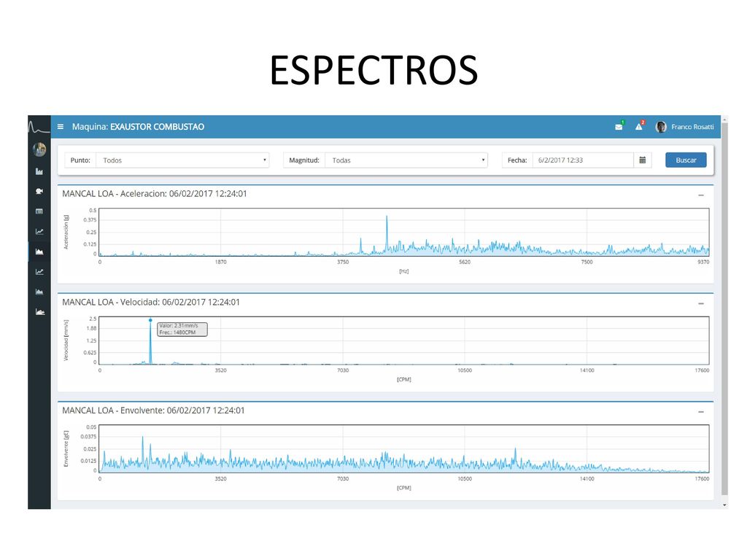The image size is (747, 560).
Task: Open the second line-chart icon below spectra
Action: (39, 272)
